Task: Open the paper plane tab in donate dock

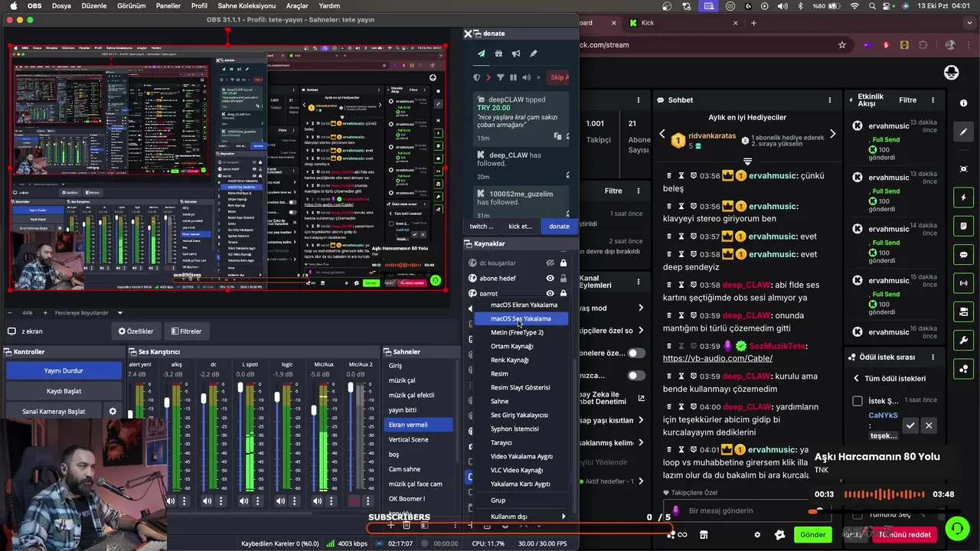Action: pyautogui.click(x=481, y=54)
